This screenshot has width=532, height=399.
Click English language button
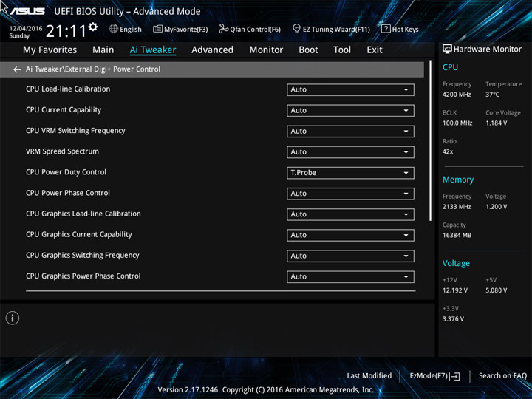[x=131, y=29]
